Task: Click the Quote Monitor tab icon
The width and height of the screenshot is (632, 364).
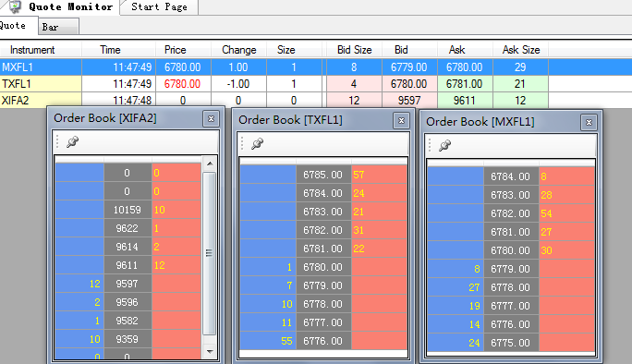Action: pos(16,6)
